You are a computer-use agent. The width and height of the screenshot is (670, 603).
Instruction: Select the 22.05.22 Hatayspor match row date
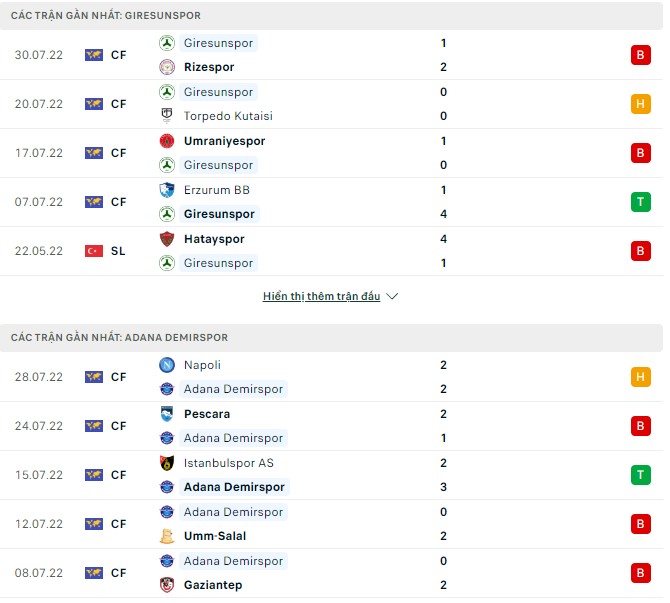[x=39, y=251]
